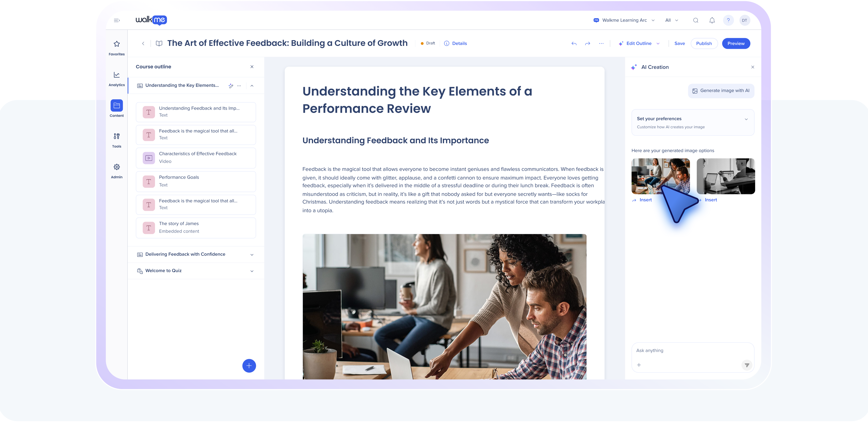This screenshot has width=868, height=423.
Task: Click the Understanding Feedback and Its Importance subheading
Action: [x=396, y=141]
